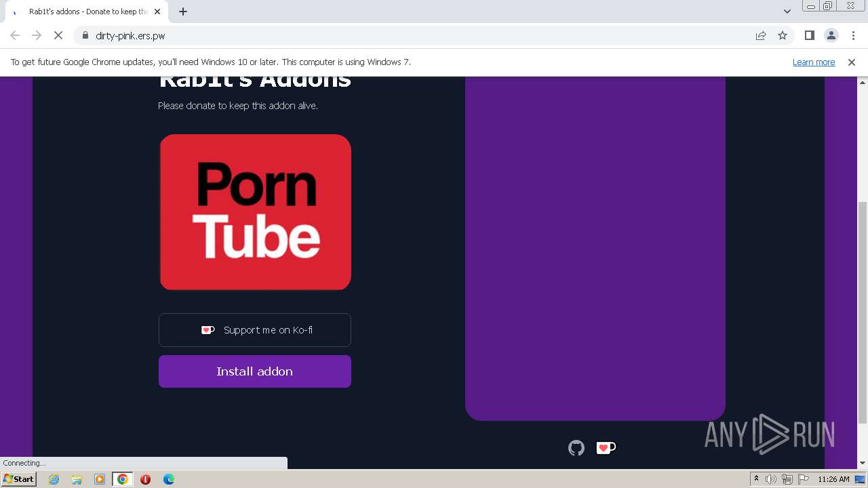The height and width of the screenshot is (488, 868).
Task: Open the Chrome profile avatar menu
Action: point(831,35)
